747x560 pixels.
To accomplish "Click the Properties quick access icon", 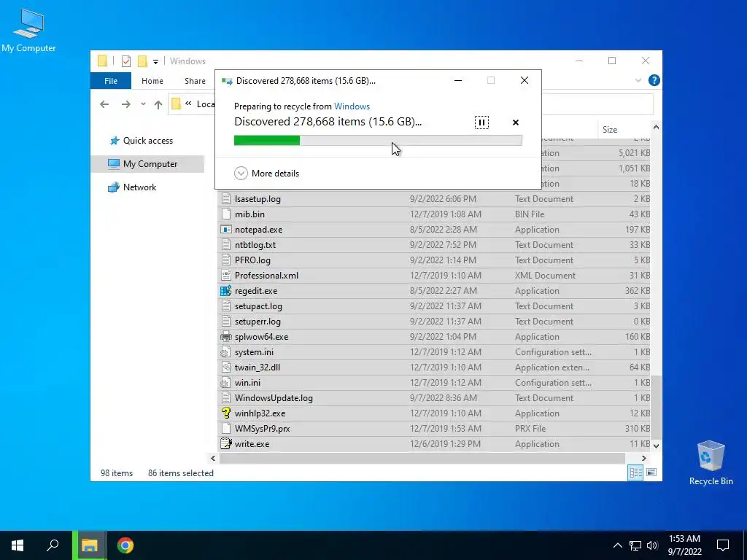I will tap(126, 61).
